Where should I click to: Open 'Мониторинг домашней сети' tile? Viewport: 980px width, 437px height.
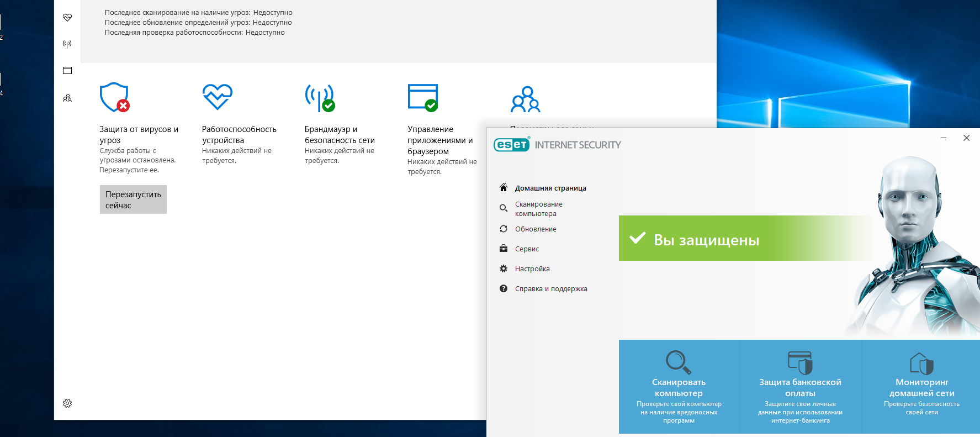[921, 387]
